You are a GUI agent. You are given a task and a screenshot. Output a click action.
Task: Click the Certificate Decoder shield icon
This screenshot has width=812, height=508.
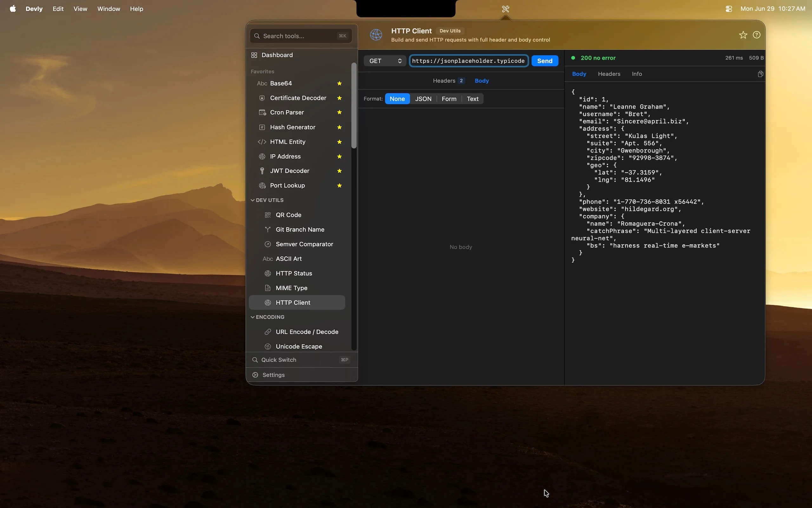click(x=262, y=98)
